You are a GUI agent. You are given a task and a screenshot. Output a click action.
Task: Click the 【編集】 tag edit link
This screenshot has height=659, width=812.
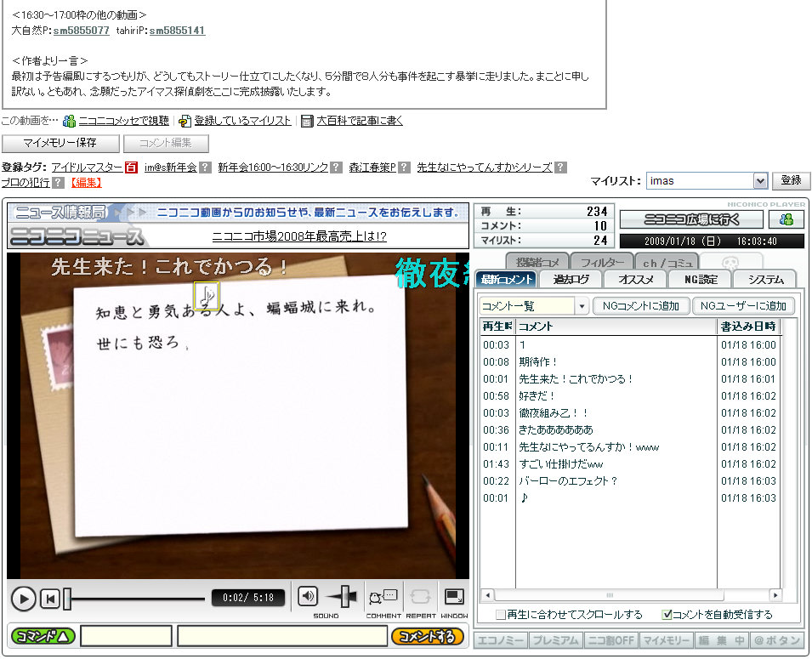click(86, 183)
